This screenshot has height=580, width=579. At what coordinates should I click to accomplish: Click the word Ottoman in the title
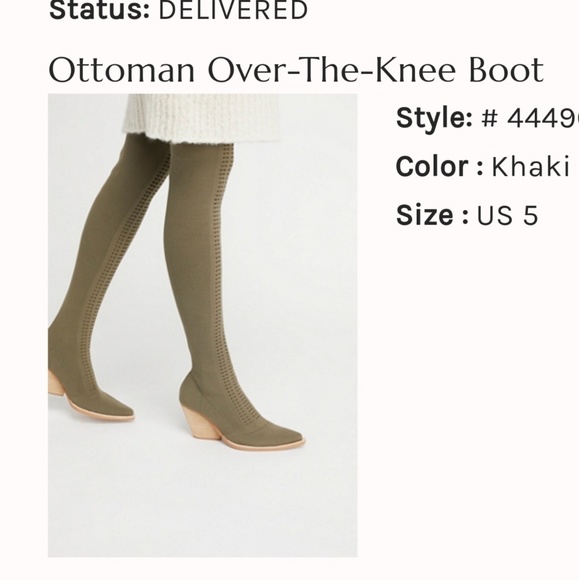coord(121,70)
